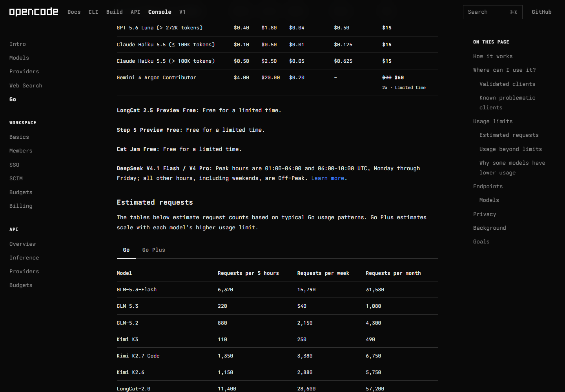
Task: Open the API top navigation item
Action: [135, 12]
